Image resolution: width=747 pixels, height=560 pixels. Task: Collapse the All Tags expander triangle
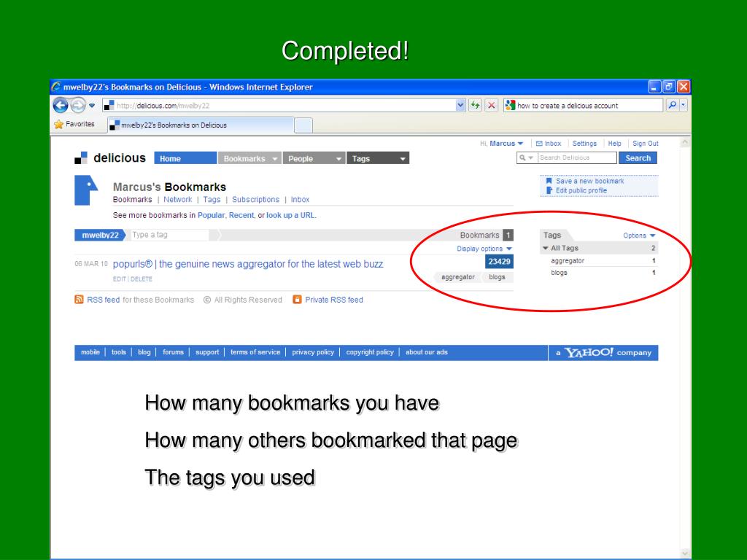click(546, 248)
